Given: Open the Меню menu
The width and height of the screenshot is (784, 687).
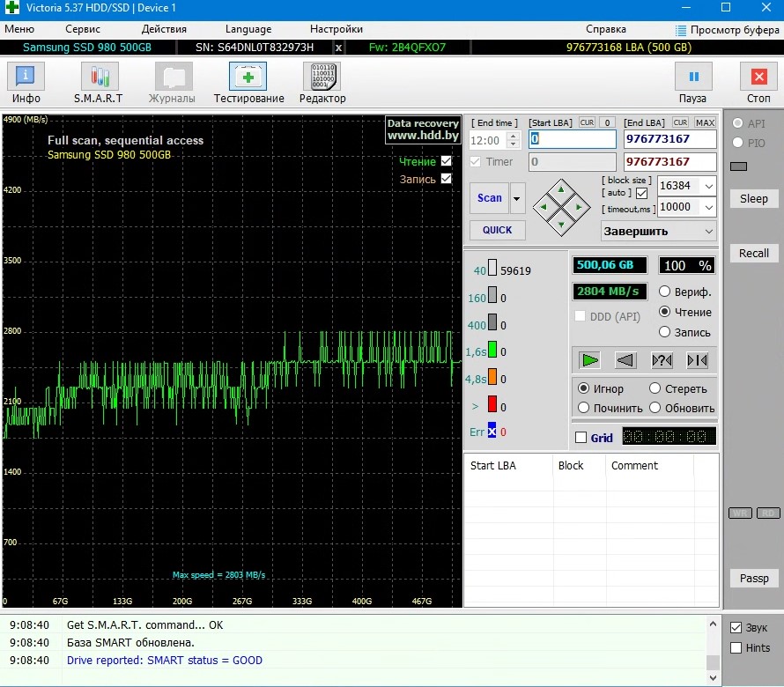Looking at the screenshot, I should pos(19,29).
